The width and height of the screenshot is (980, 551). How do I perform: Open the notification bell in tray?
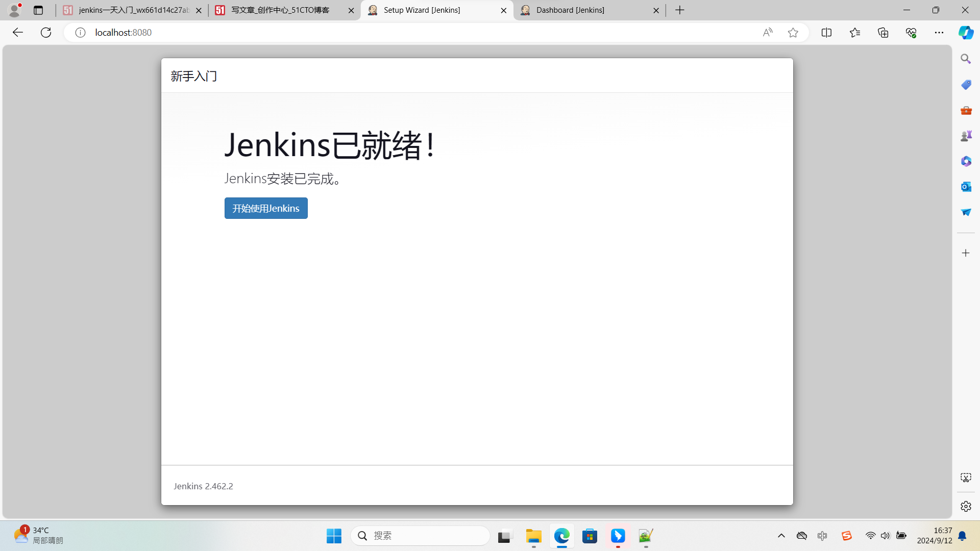962,536
